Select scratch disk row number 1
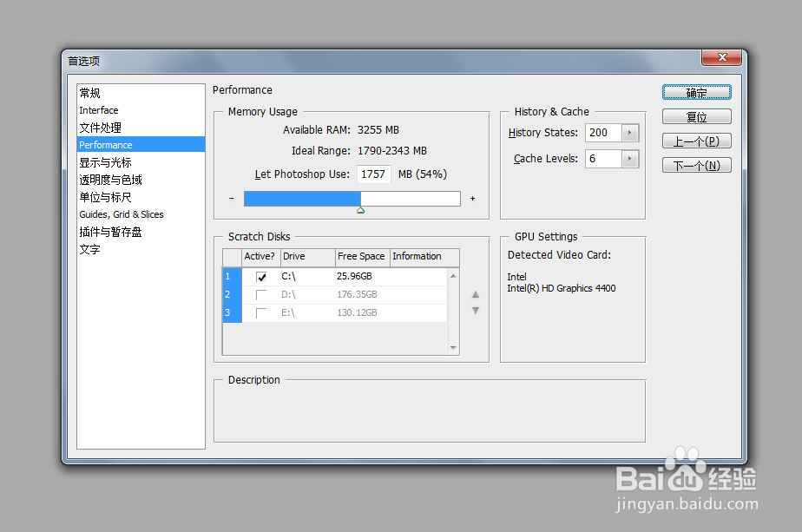This screenshot has height=532, width=802. tap(233, 276)
